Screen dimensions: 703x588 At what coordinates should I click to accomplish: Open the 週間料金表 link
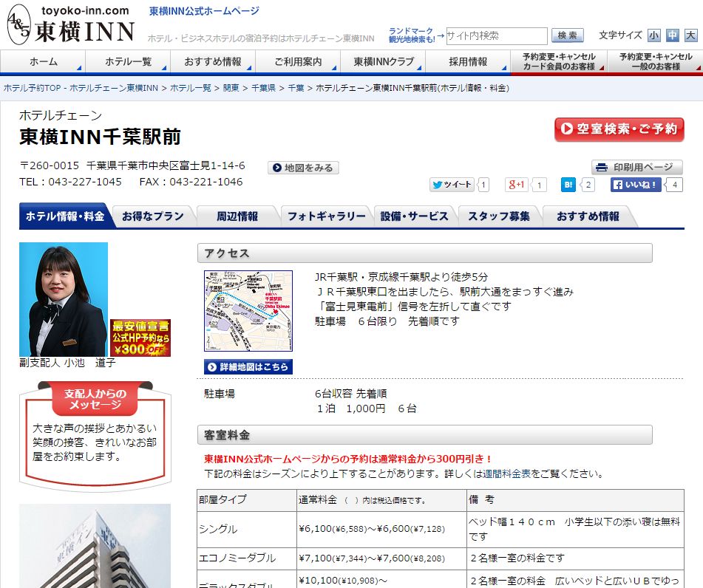pos(507,474)
